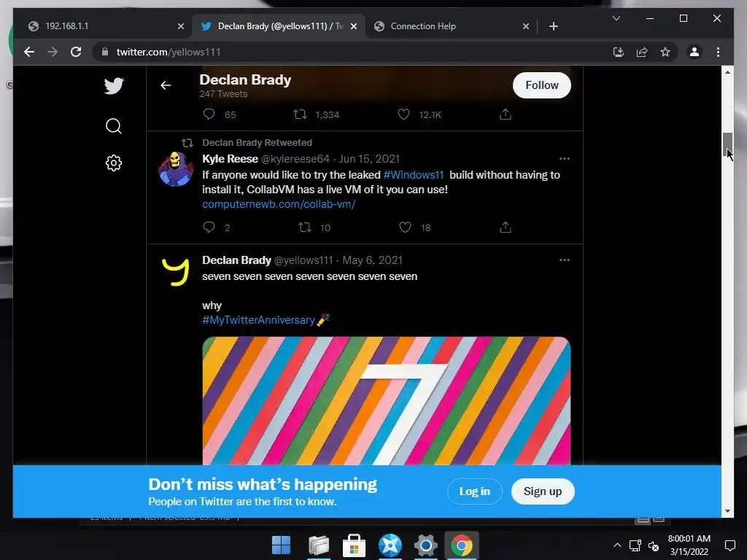Image resolution: width=747 pixels, height=560 pixels.
Task: Open Twitter search from sidebar magnifier
Action: (x=113, y=126)
